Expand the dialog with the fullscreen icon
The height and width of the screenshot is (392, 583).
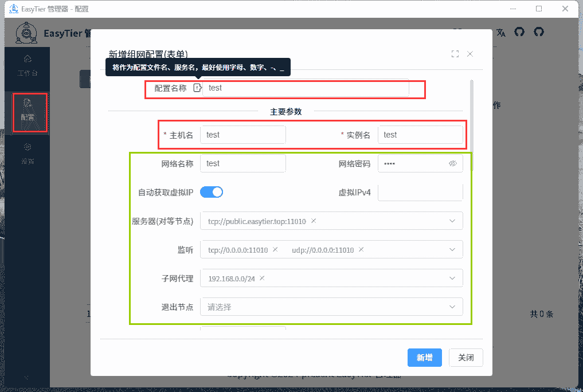point(455,53)
